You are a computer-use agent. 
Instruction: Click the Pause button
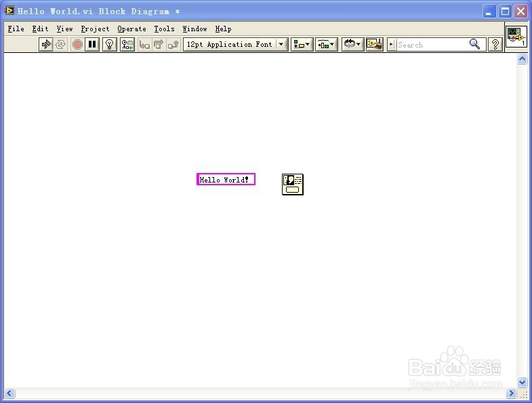92,45
